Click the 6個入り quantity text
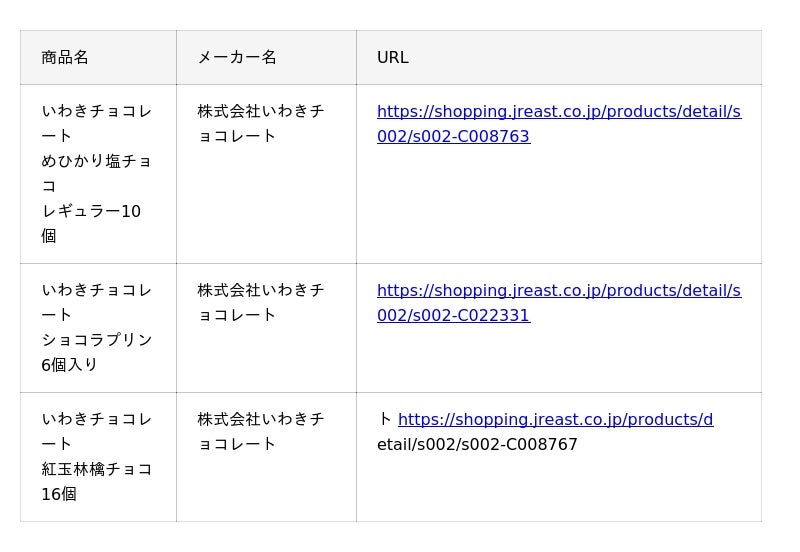The height and width of the screenshot is (552, 800). (70, 365)
